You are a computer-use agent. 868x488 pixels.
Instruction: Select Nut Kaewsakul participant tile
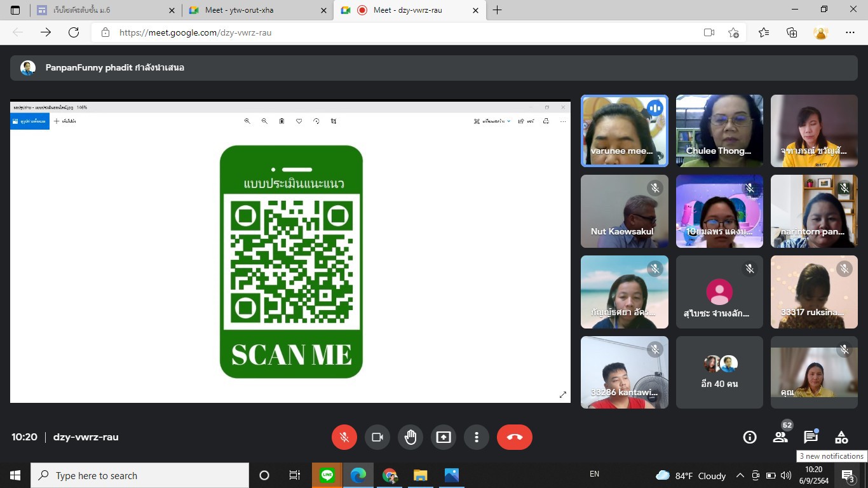pyautogui.click(x=625, y=211)
